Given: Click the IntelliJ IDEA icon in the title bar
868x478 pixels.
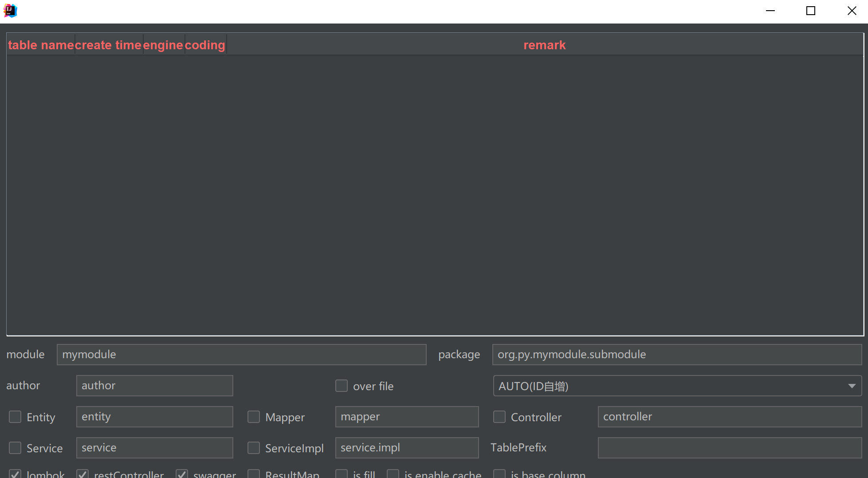Looking at the screenshot, I should pos(10,10).
